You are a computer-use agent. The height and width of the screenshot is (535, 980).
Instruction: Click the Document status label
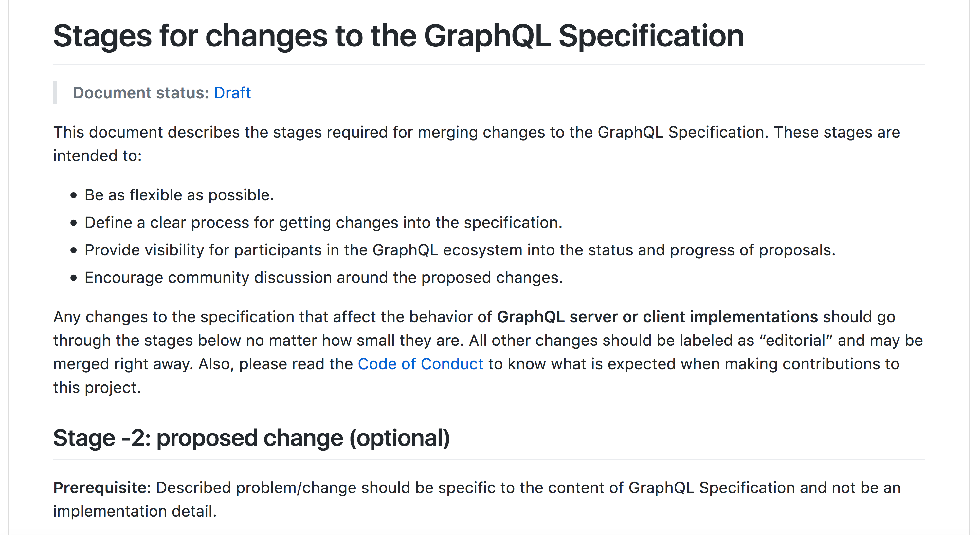[x=141, y=93]
